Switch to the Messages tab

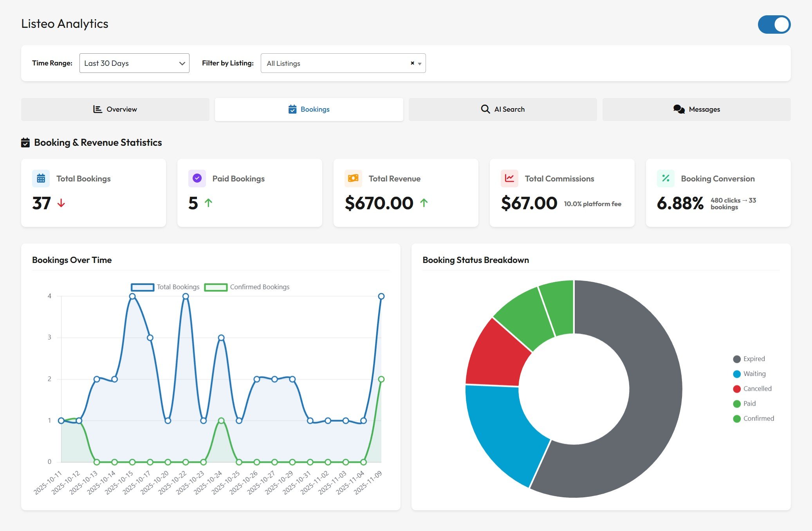pyautogui.click(x=697, y=109)
